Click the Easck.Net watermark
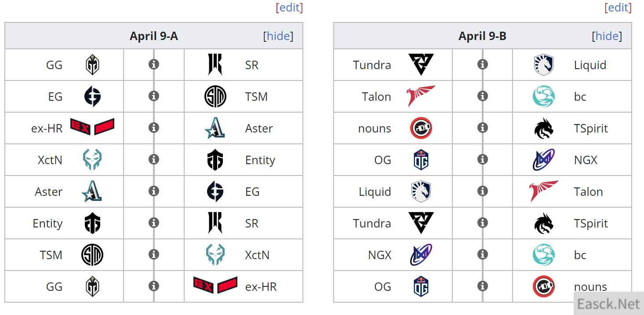The width and height of the screenshot is (644, 315). click(609, 304)
